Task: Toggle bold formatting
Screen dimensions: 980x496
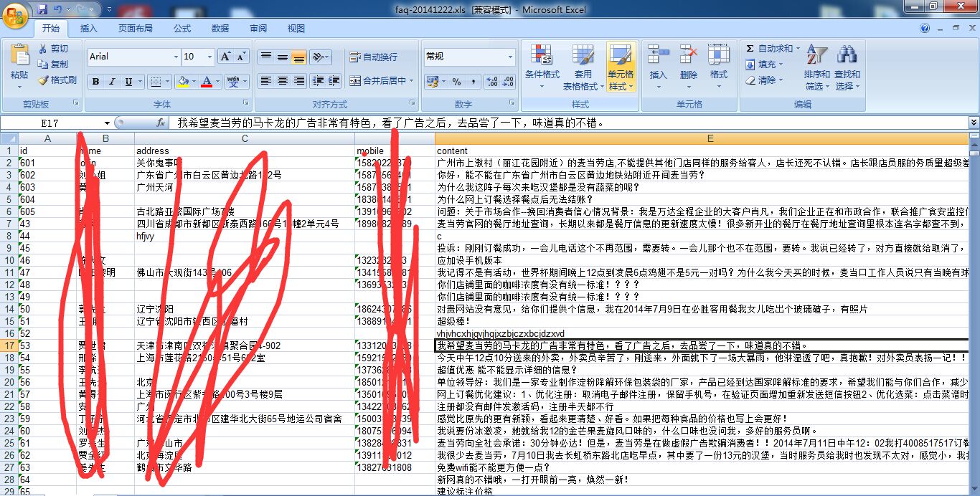Action: pos(95,82)
